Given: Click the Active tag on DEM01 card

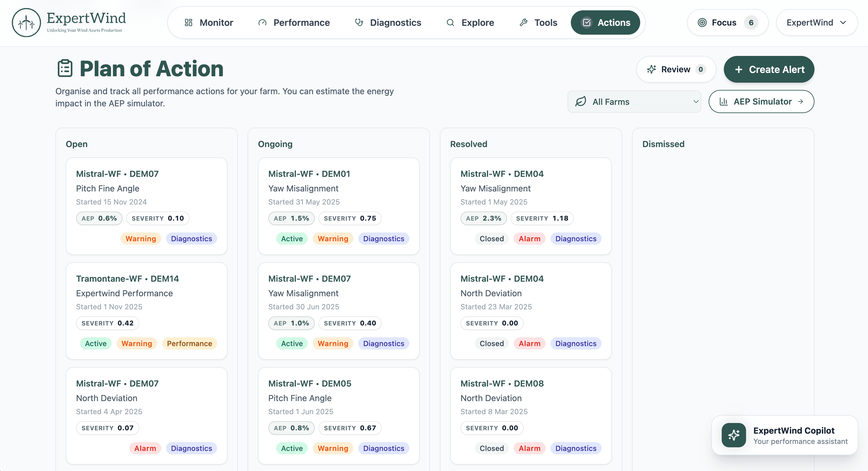Looking at the screenshot, I should coord(292,238).
